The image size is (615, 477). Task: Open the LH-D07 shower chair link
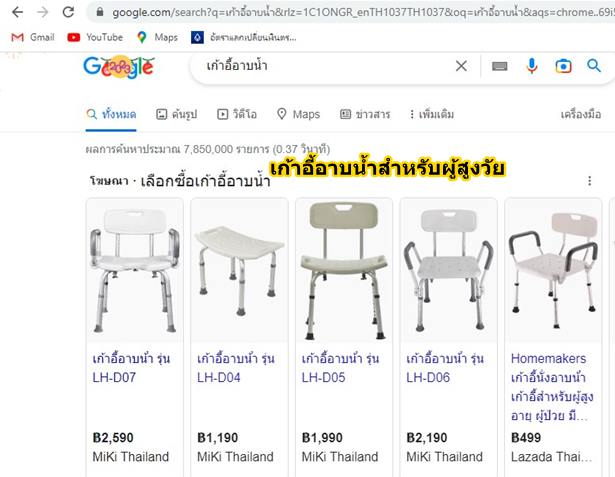click(x=131, y=368)
